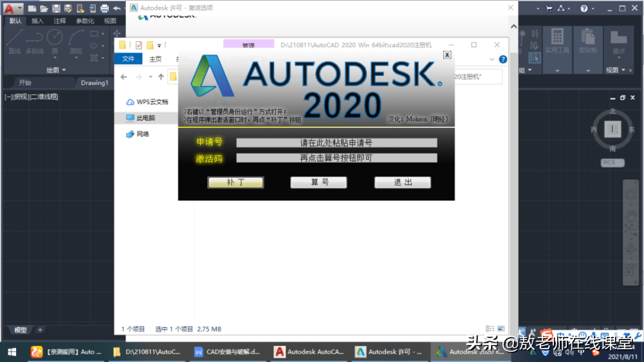This screenshot has width=644, height=362.
Task: Click the 算号 (Generate) button in keygen
Action: coord(318,182)
